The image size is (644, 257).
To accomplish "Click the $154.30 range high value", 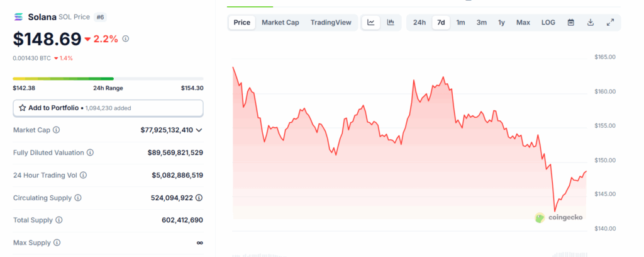I will coord(192,88).
